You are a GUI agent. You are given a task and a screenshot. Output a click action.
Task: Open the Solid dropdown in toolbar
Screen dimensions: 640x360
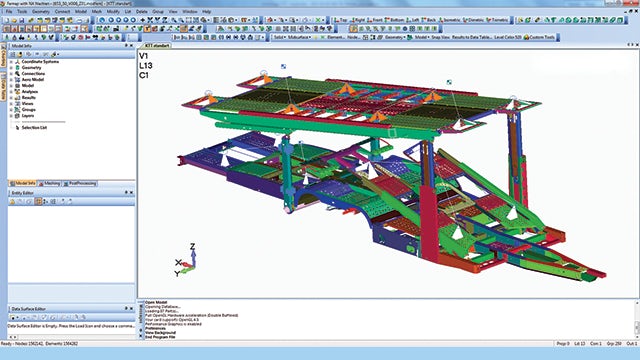[280, 37]
